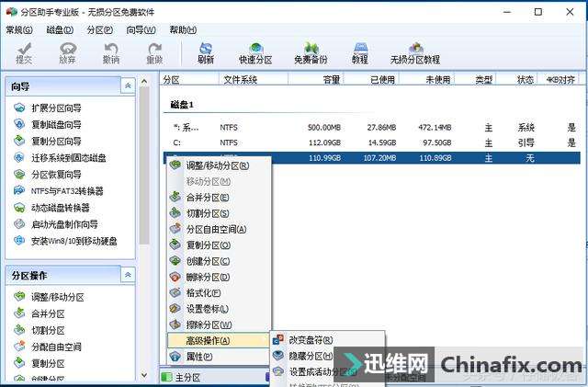The height and width of the screenshot is (387, 588).
Task: Open 免费备份 free backup tool
Action: [311, 53]
